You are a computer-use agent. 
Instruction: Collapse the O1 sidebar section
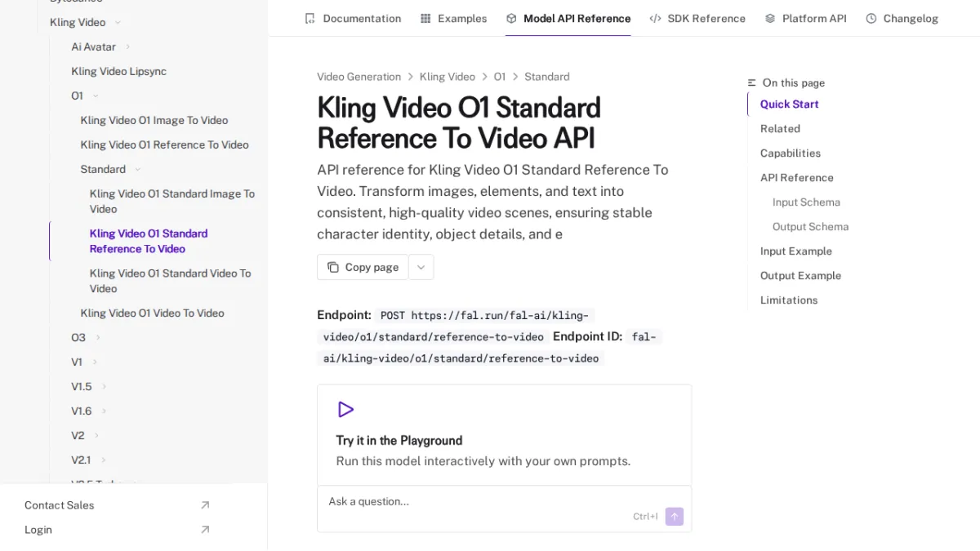click(96, 96)
